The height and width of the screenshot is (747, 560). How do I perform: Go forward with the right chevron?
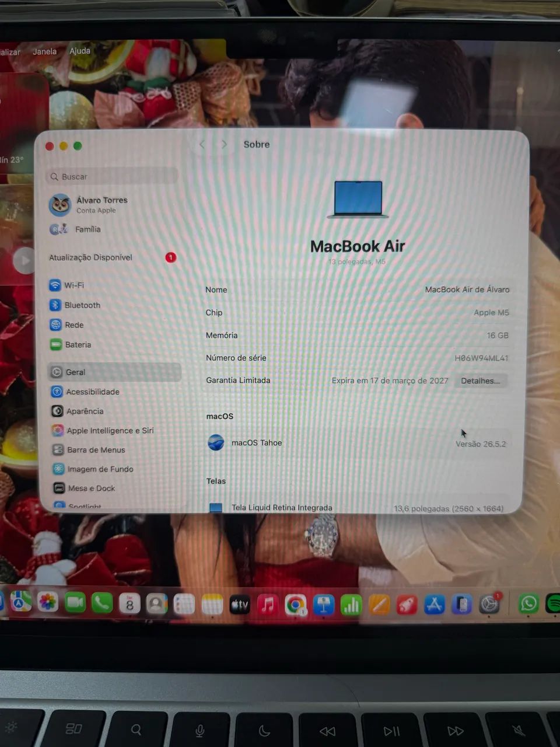coord(224,144)
